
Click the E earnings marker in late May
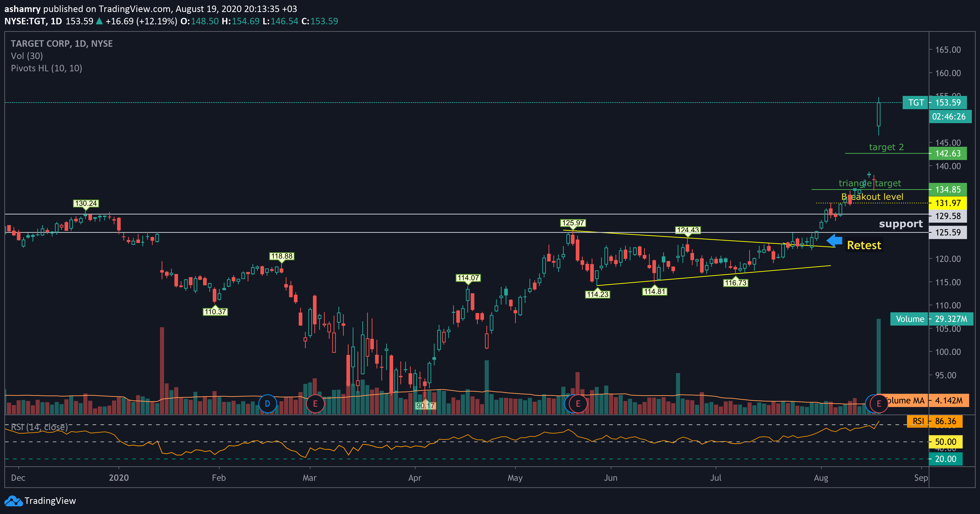(578, 404)
